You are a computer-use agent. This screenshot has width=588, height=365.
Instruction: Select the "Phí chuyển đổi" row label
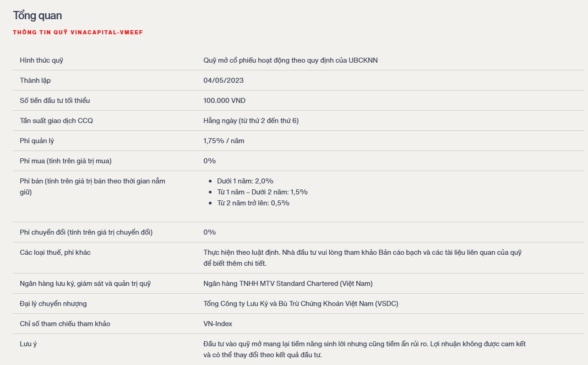click(x=86, y=232)
